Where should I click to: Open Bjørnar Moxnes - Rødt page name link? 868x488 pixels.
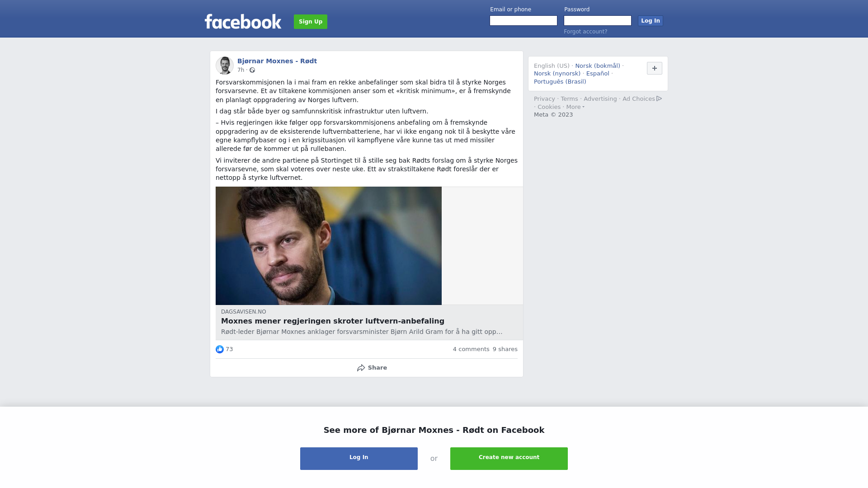click(277, 61)
